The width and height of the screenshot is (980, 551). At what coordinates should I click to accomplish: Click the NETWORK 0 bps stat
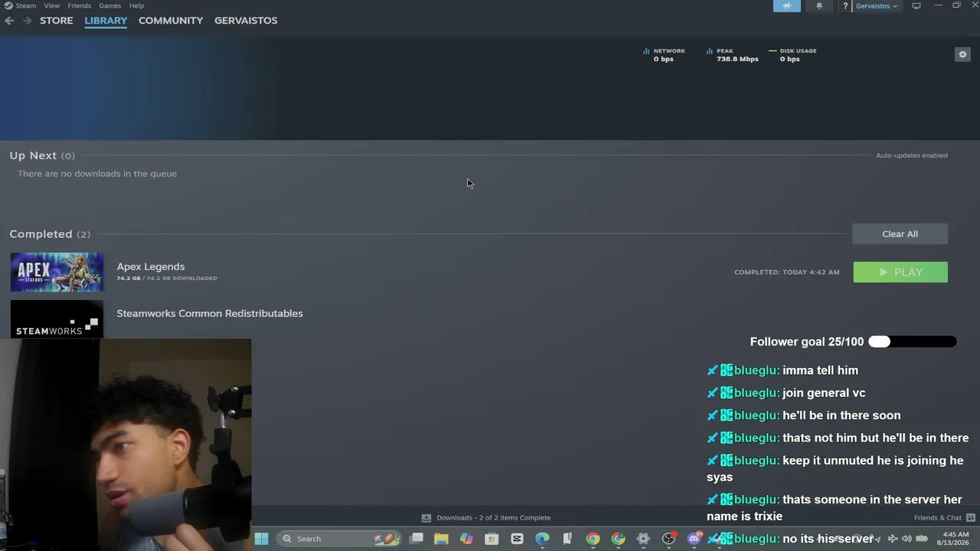pos(664,55)
